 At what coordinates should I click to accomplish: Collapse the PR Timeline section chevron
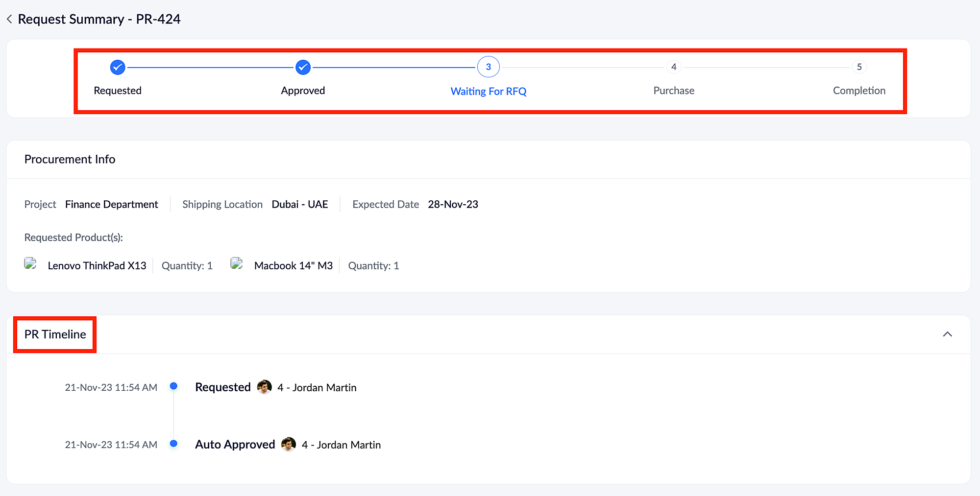pos(947,334)
